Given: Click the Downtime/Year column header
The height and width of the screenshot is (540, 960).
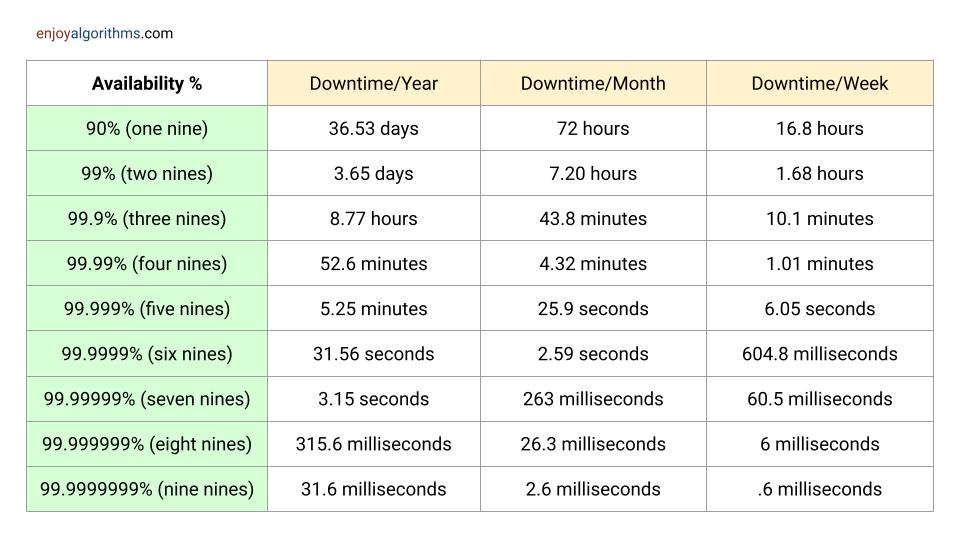Looking at the screenshot, I should [x=374, y=83].
